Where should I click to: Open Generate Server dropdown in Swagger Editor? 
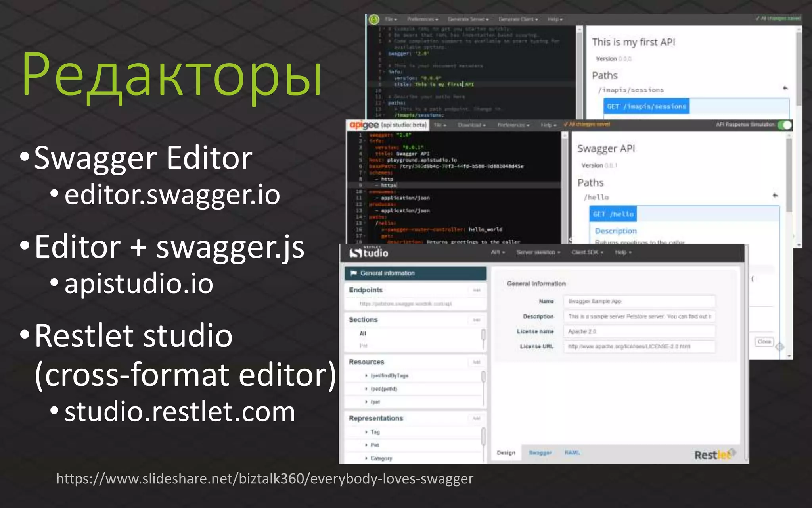click(x=468, y=19)
